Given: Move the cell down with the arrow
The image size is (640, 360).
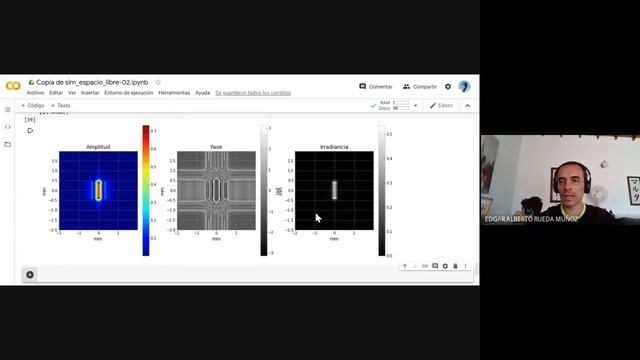Looking at the screenshot, I should click(x=415, y=266).
